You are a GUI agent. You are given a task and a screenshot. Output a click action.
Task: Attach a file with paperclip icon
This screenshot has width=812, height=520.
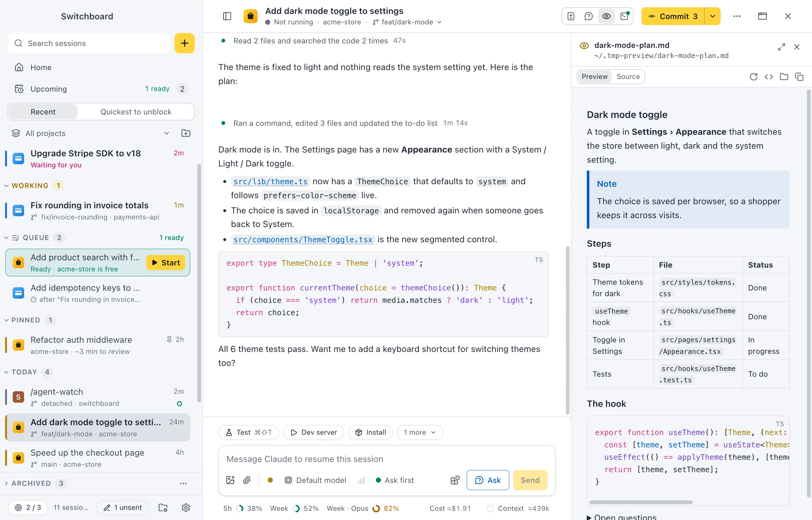247,480
